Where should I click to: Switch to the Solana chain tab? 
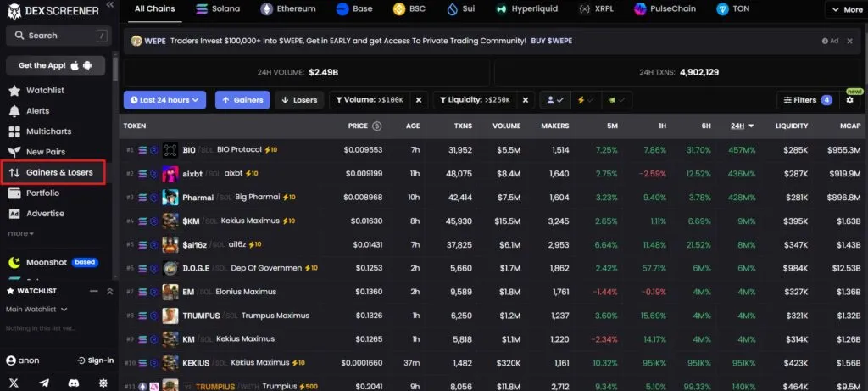[x=218, y=9]
